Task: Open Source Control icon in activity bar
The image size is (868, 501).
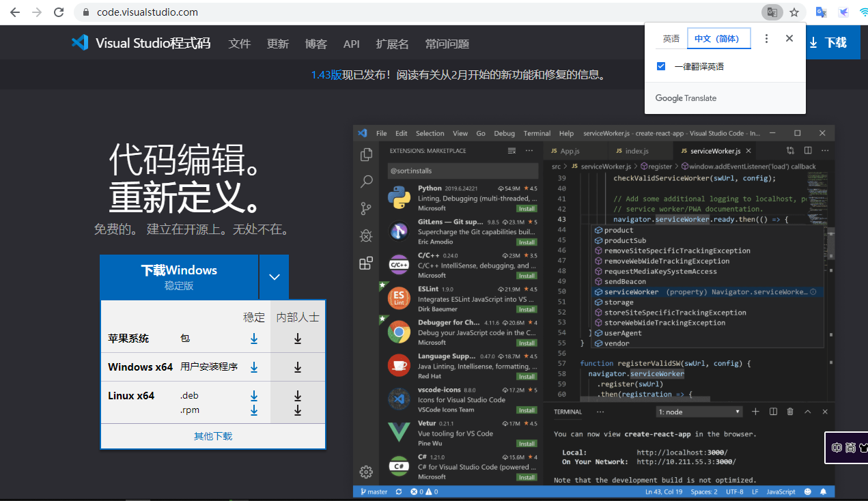Action: click(367, 209)
